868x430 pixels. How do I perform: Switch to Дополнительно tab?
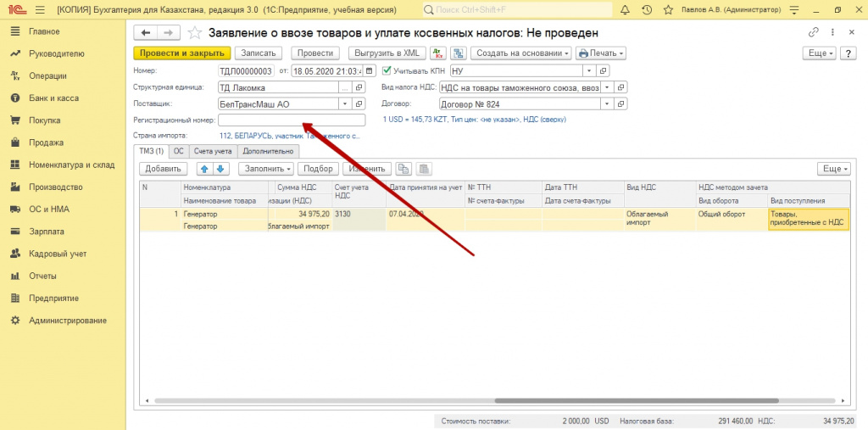268,151
